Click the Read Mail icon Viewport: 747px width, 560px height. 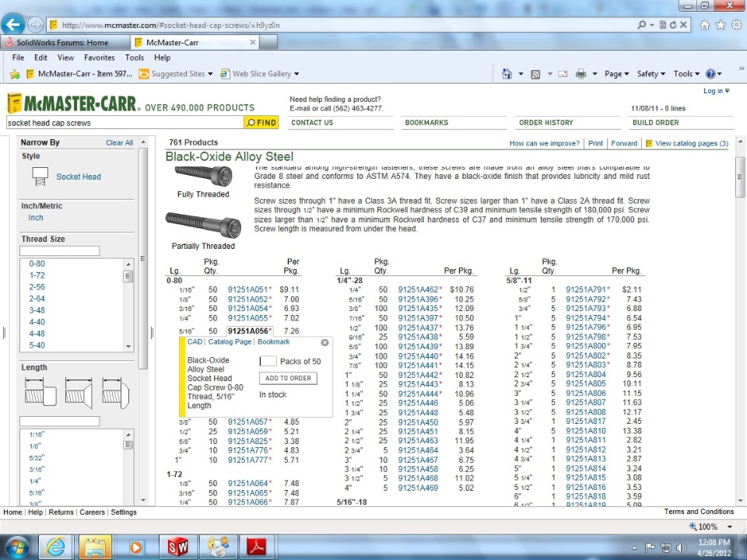[563, 74]
